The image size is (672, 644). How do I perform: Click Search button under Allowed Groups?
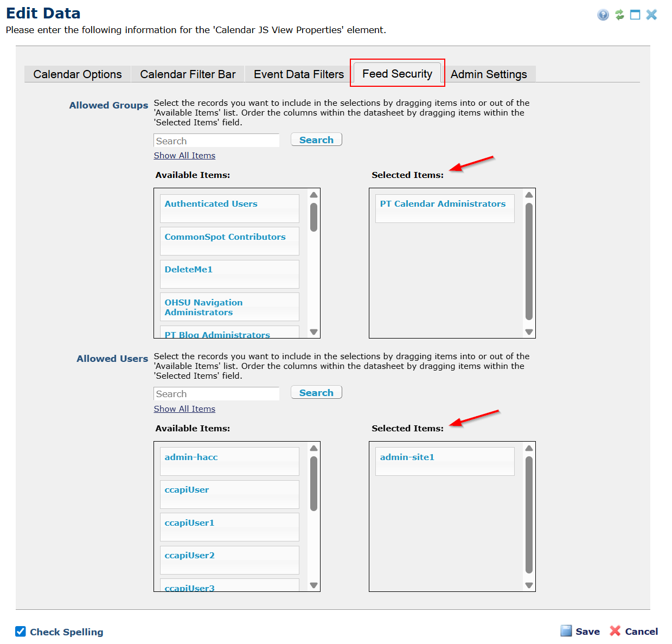pos(316,140)
